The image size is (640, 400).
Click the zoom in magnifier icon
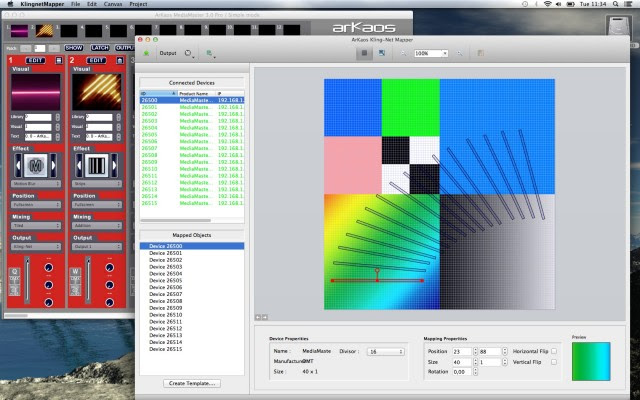460,53
